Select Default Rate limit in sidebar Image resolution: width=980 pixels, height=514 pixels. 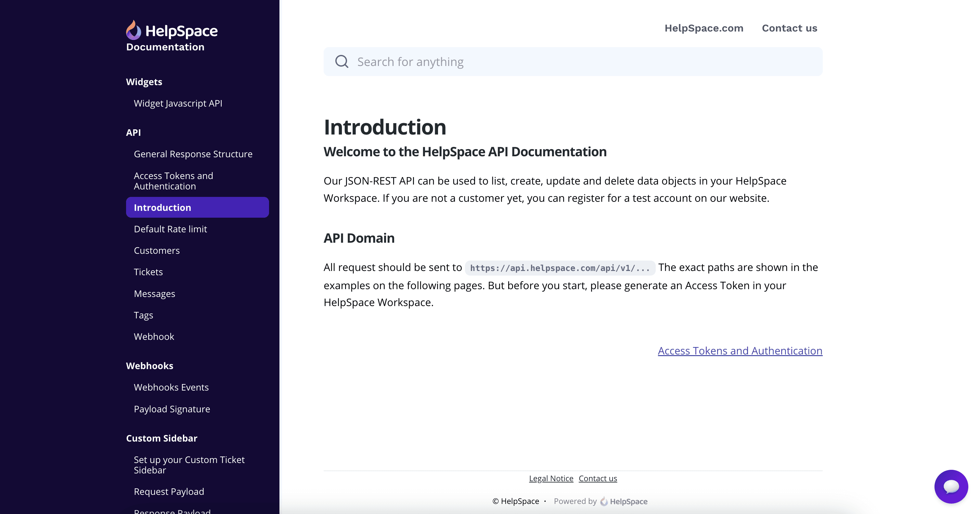170,229
